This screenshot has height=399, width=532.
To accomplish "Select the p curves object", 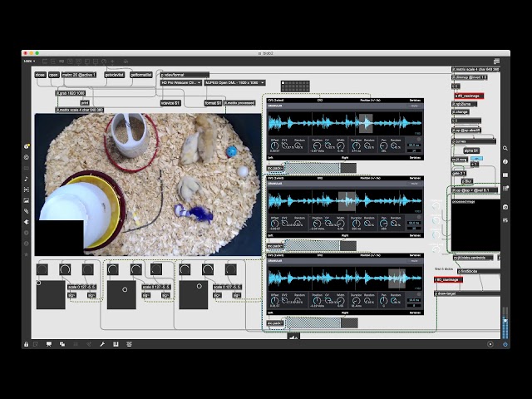I will 474,141.
